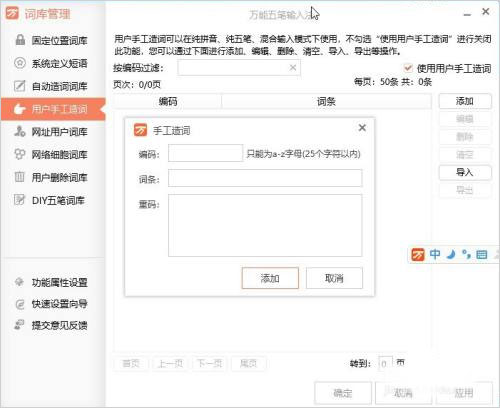Click the gear icon beside 功能属性设置
500x408 pixels.
click(19, 282)
